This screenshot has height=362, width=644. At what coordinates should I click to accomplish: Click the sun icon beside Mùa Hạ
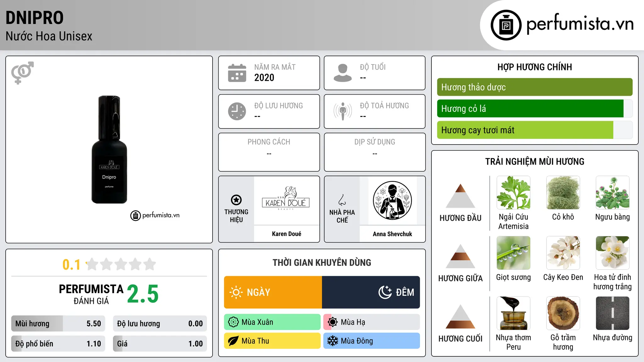tap(333, 322)
